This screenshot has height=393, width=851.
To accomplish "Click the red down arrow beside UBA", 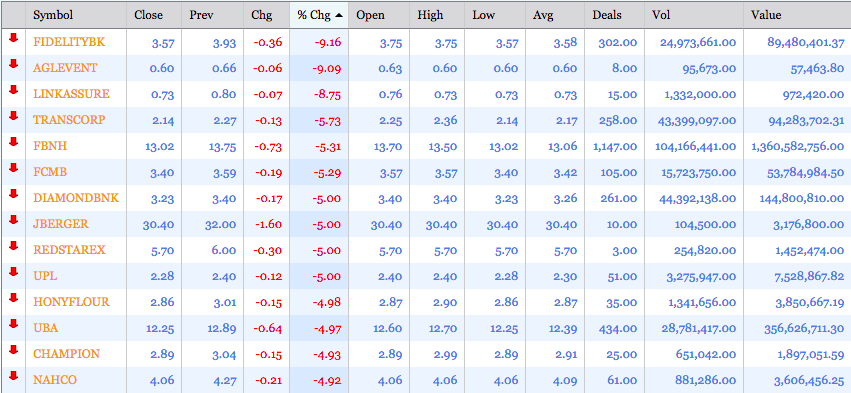I will (x=14, y=324).
